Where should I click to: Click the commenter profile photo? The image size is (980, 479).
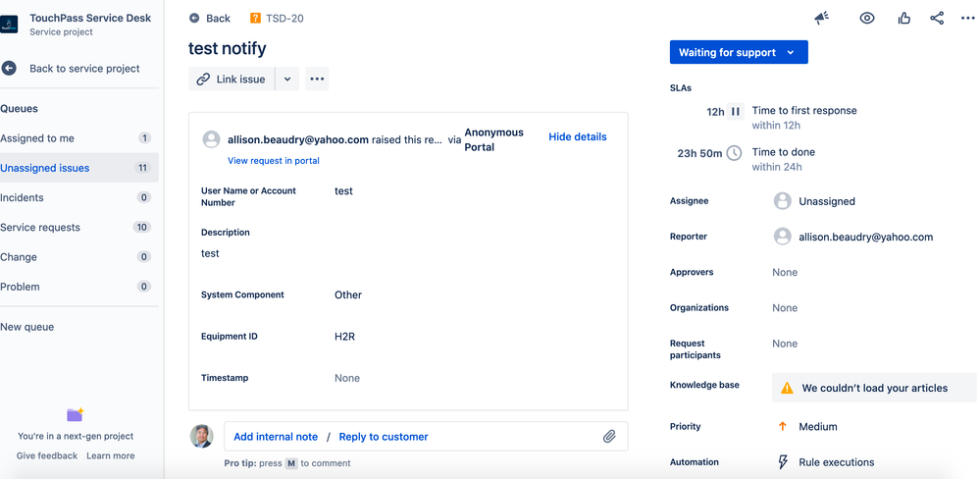click(x=201, y=436)
